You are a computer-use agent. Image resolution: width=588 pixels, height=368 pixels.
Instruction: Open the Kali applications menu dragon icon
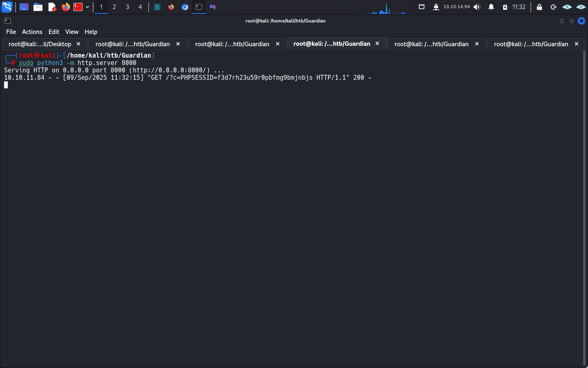[x=7, y=7]
